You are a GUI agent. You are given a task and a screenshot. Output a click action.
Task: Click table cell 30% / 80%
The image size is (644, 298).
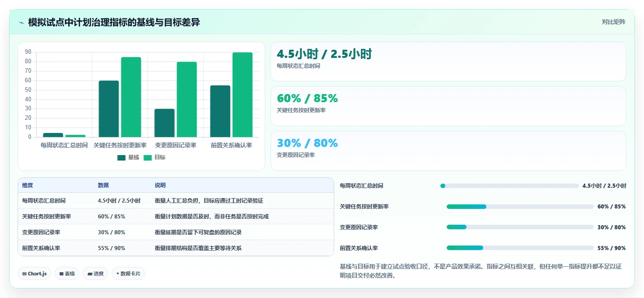(x=112, y=232)
